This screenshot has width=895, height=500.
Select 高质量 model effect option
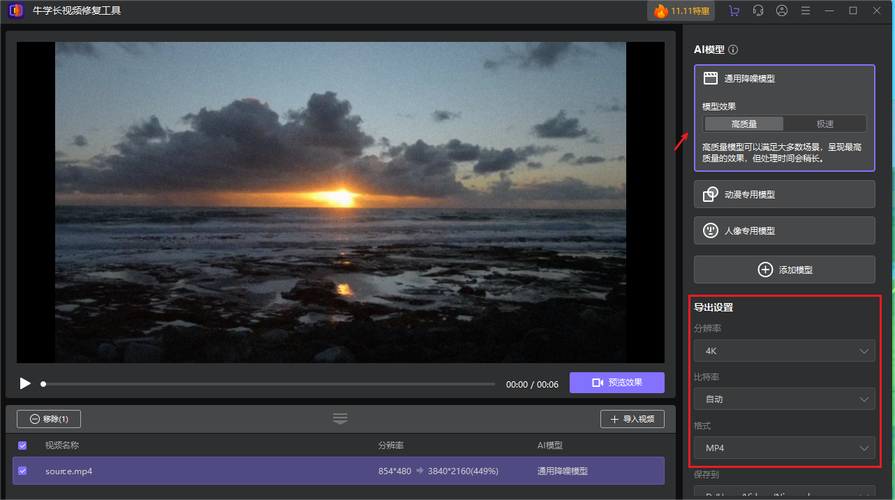pos(744,124)
